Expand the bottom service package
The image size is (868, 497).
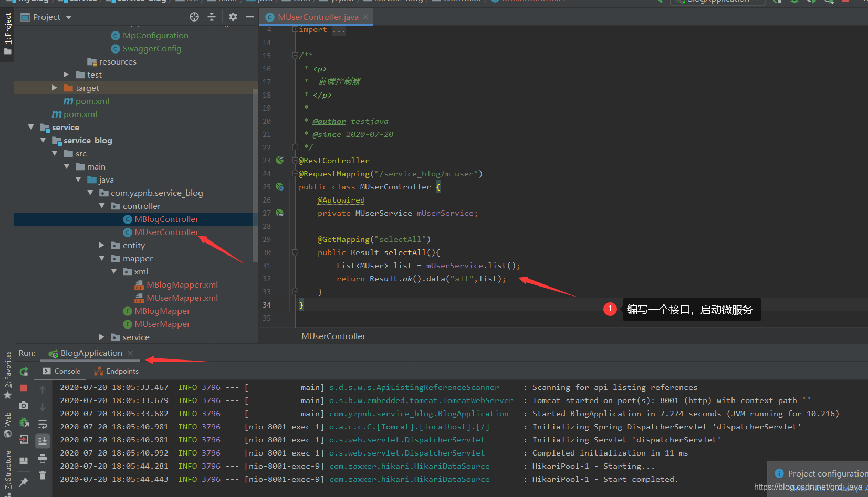pyautogui.click(x=102, y=337)
